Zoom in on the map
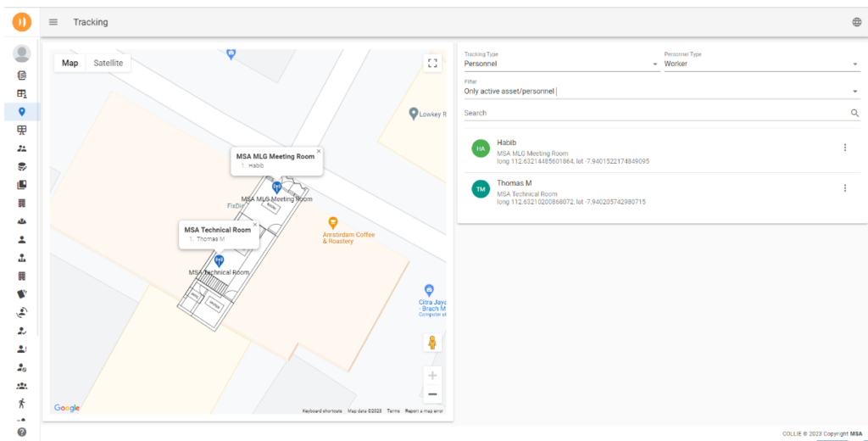 pos(432,375)
